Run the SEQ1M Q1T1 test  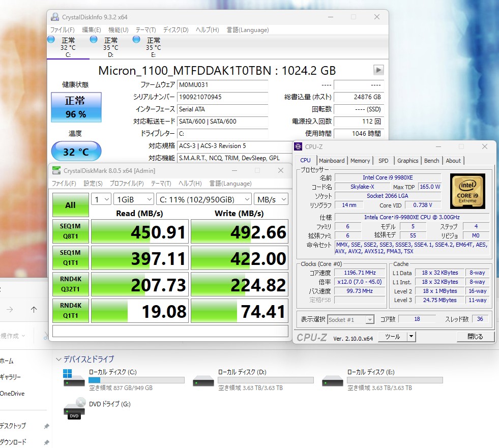tap(70, 258)
